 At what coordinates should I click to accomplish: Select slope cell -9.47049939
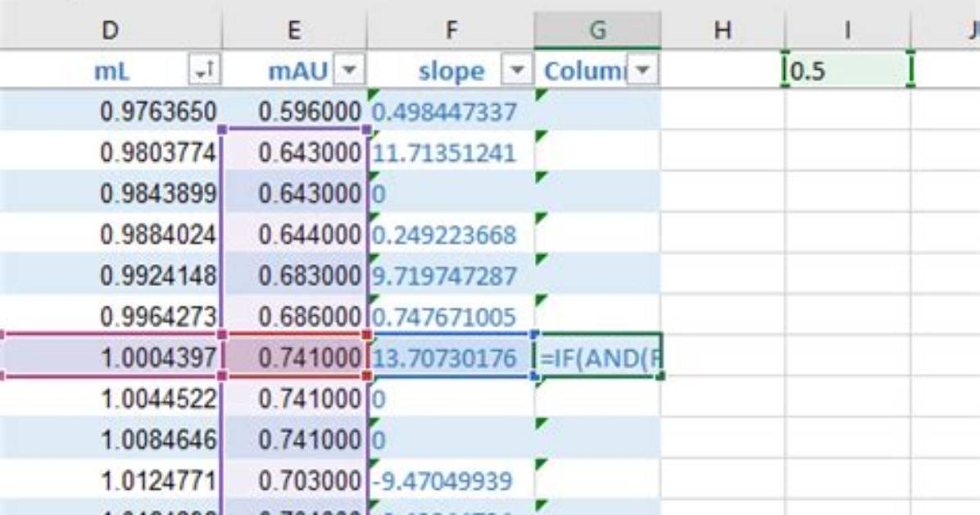pos(451,481)
